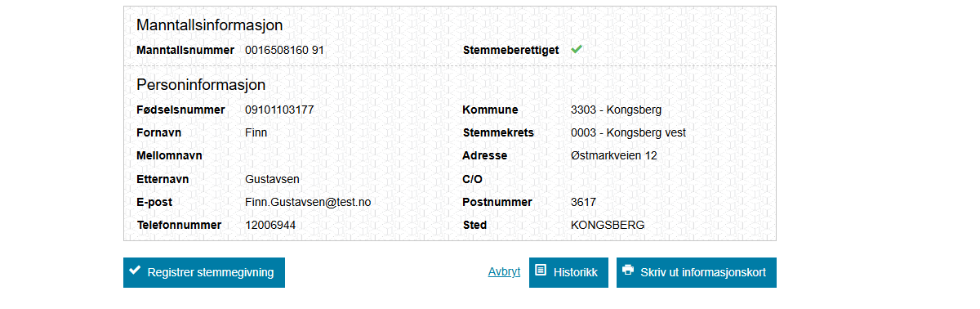Click the Kommune value 3303 - Kongsberg

[616, 110]
